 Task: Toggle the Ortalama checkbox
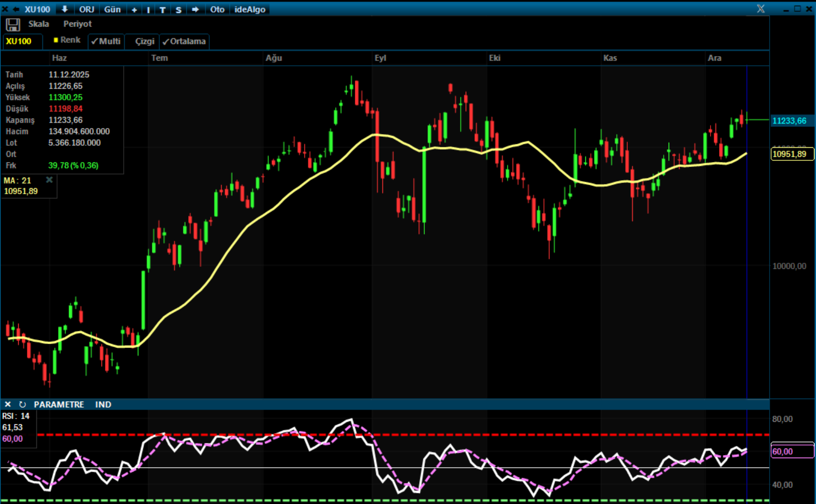tap(184, 41)
